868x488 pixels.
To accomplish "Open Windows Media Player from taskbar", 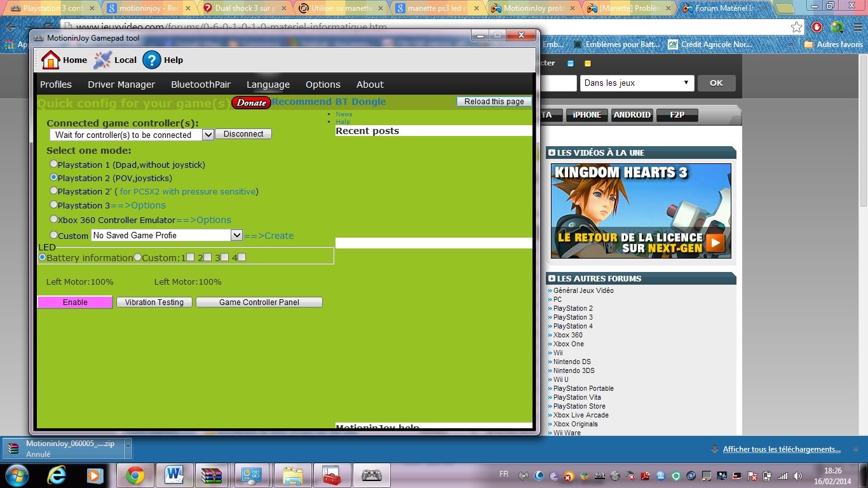I will tap(95, 475).
